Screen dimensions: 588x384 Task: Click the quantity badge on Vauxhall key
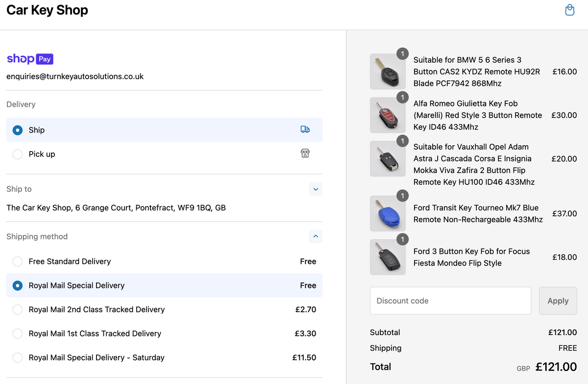point(402,141)
